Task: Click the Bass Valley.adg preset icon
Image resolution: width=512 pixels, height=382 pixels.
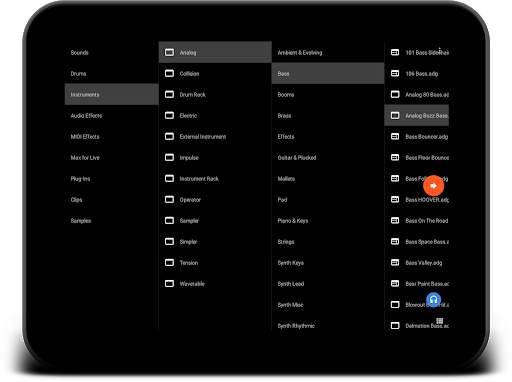Action: [x=395, y=262]
